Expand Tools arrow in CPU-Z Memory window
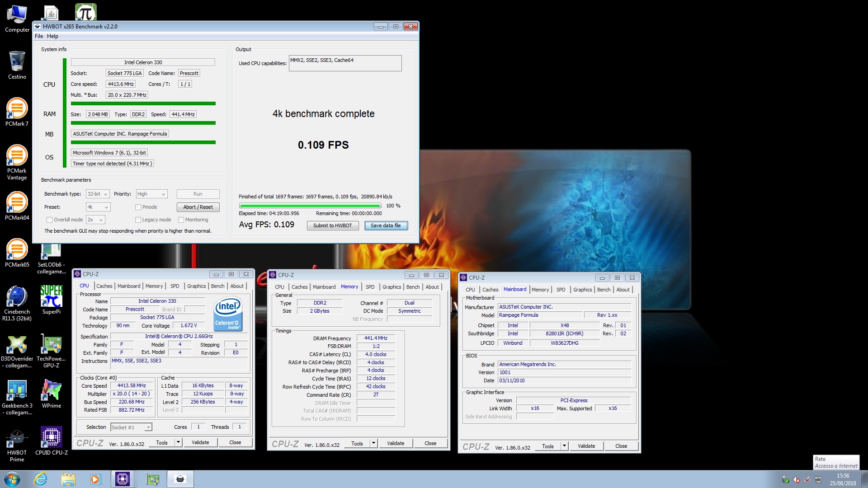Viewport: 868px width, 488px height. pyautogui.click(x=374, y=443)
